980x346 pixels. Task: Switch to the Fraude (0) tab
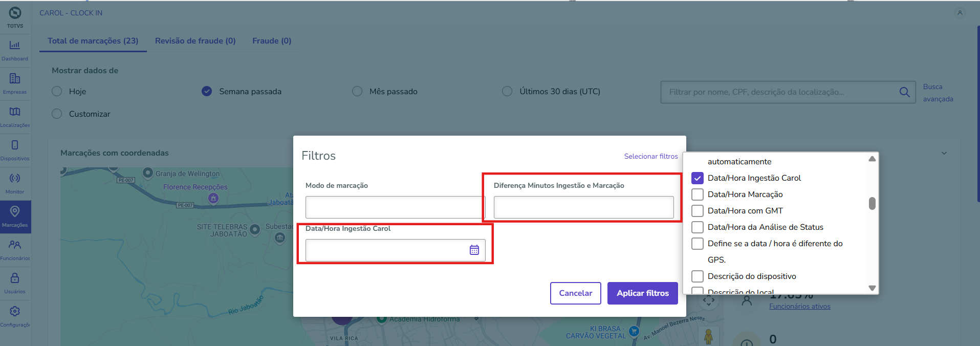[271, 41]
